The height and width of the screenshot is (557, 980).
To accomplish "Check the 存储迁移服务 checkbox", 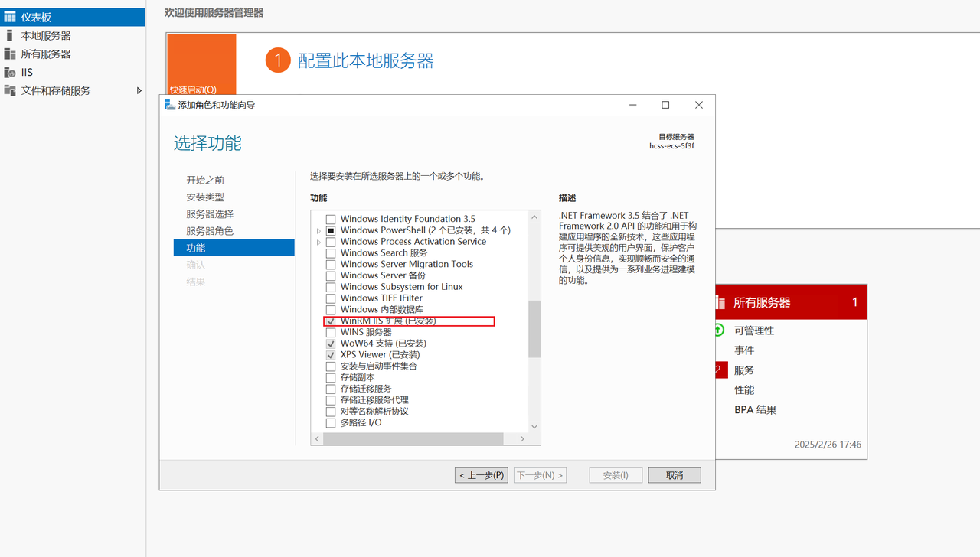I will coord(331,389).
